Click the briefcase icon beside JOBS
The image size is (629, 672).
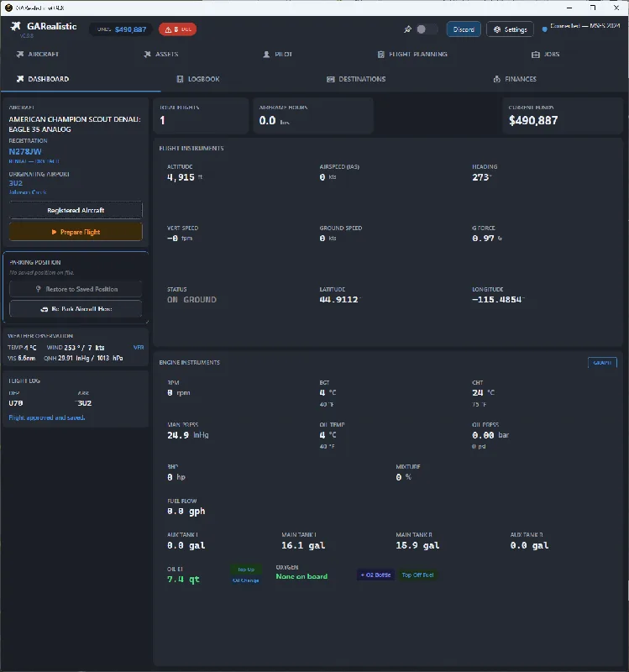(x=535, y=55)
